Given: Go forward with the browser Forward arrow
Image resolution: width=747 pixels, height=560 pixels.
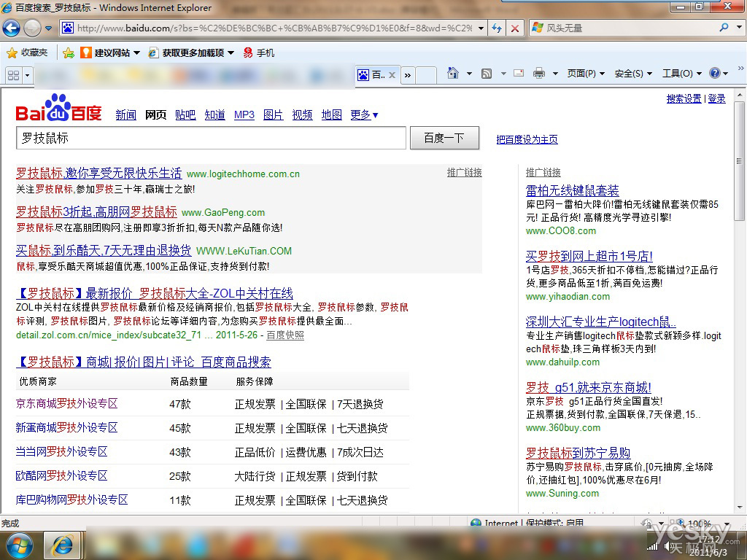Looking at the screenshot, I should (x=32, y=28).
